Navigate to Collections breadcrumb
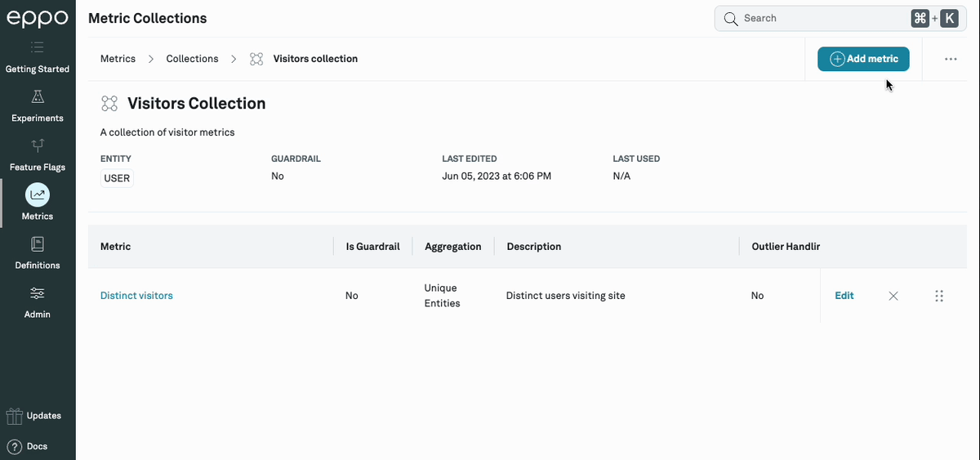The width and height of the screenshot is (980, 460). click(192, 59)
